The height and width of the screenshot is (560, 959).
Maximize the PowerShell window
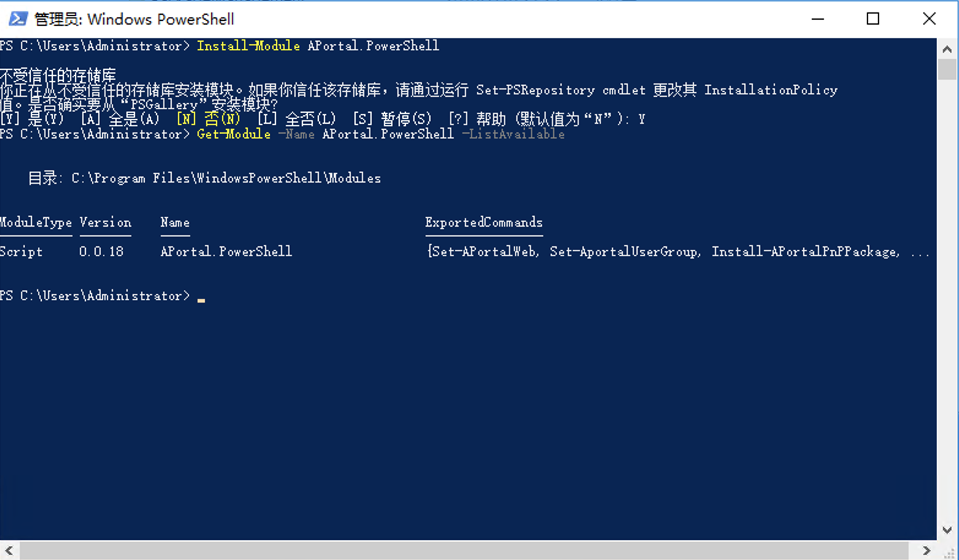pos(873,19)
